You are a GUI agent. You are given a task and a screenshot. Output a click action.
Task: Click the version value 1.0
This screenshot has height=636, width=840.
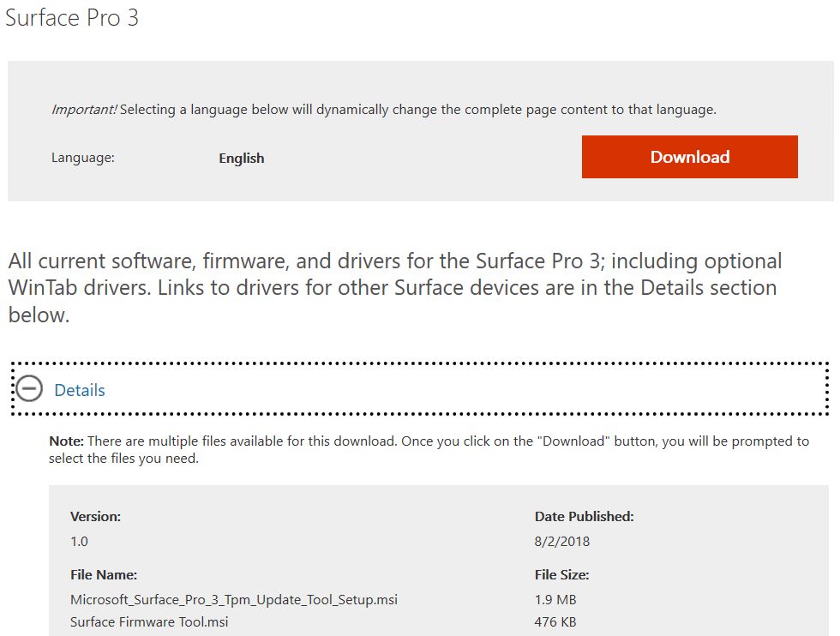pyautogui.click(x=79, y=541)
